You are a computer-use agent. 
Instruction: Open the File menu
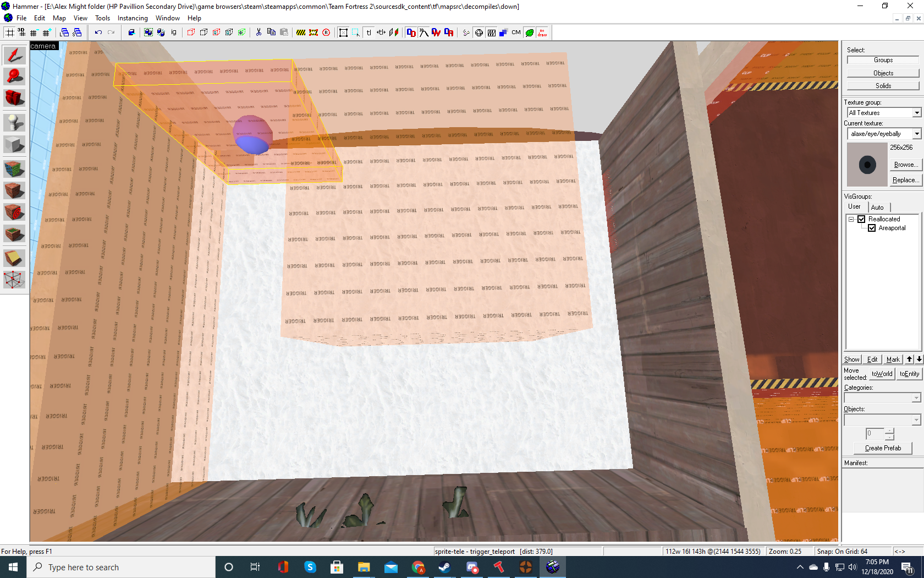[x=21, y=18]
